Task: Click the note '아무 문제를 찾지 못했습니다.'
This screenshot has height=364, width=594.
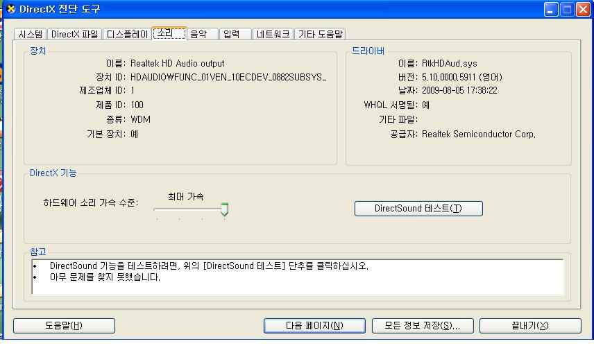Action: click(x=105, y=277)
